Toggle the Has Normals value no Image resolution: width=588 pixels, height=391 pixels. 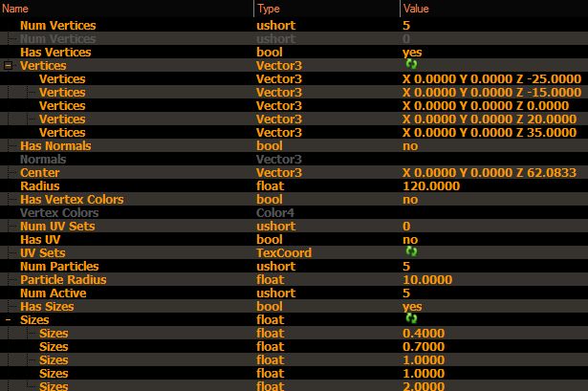(x=410, y=146)
